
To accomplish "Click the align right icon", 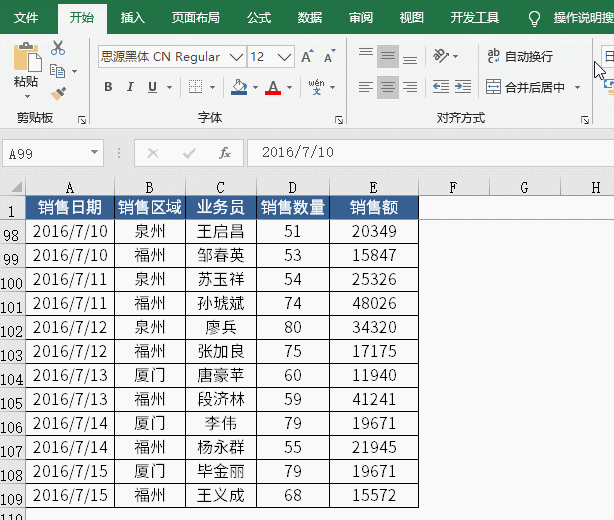I will 410,87.
